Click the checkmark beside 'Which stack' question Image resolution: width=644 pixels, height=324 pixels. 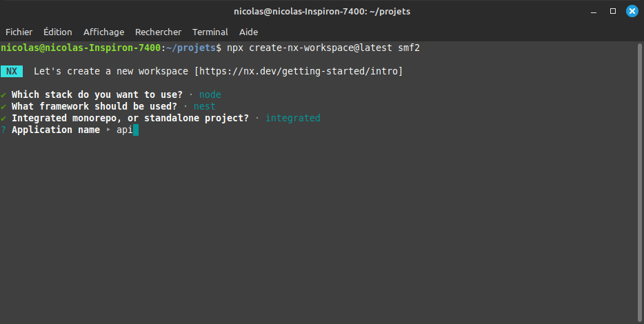(x=3, y=94)
